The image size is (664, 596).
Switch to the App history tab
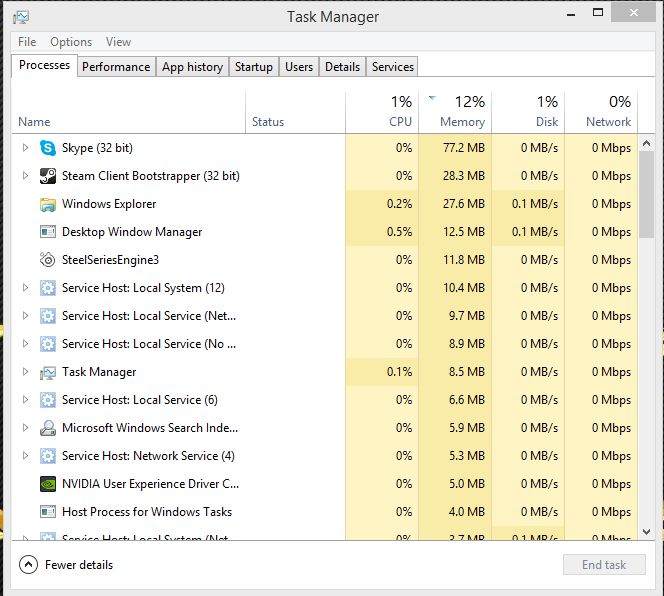(192, 67)
